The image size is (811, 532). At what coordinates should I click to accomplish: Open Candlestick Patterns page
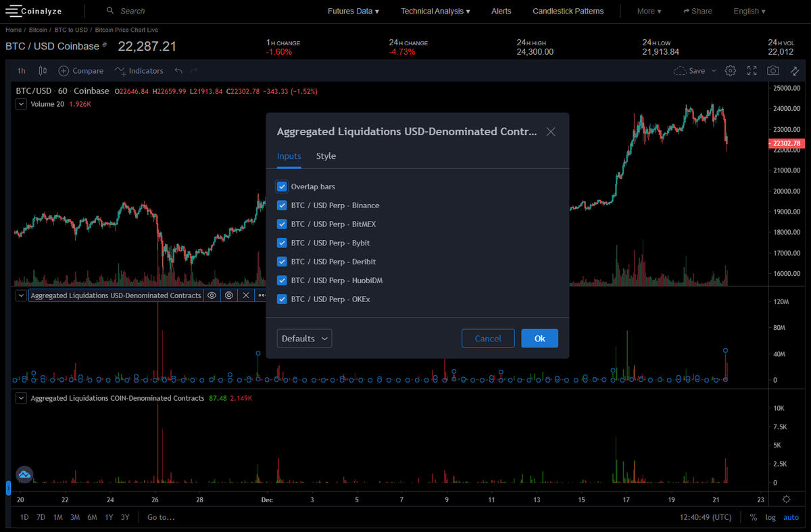click(568, 11)
